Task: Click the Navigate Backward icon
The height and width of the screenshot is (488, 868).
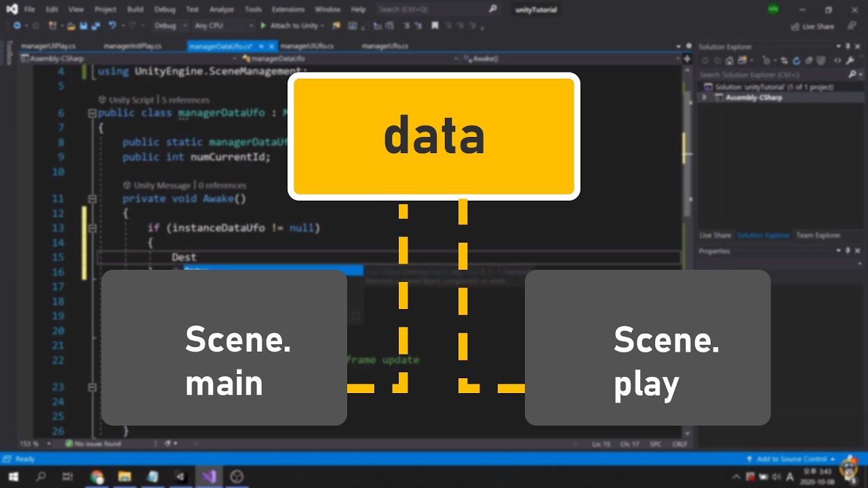Action: [x=17, y=26]
